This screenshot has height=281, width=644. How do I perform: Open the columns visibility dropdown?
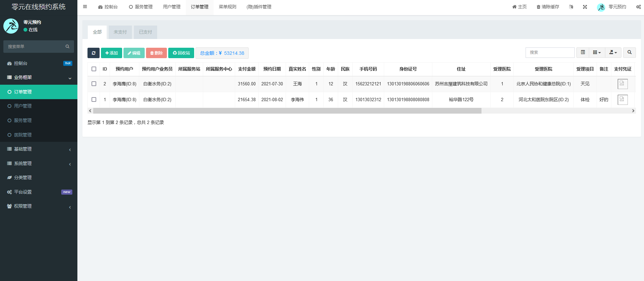point(597,52)
